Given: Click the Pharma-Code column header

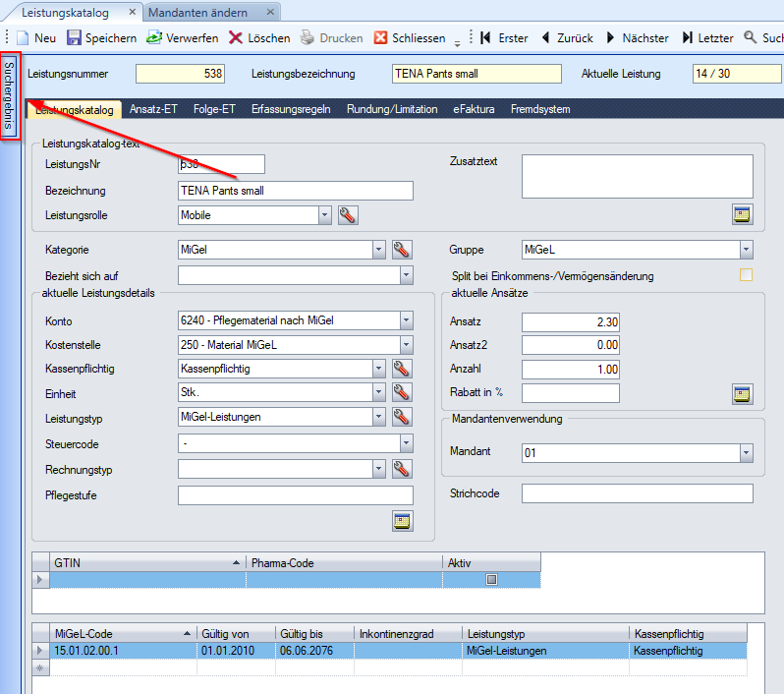Looking at the screenshot, I should click(344, 563).
